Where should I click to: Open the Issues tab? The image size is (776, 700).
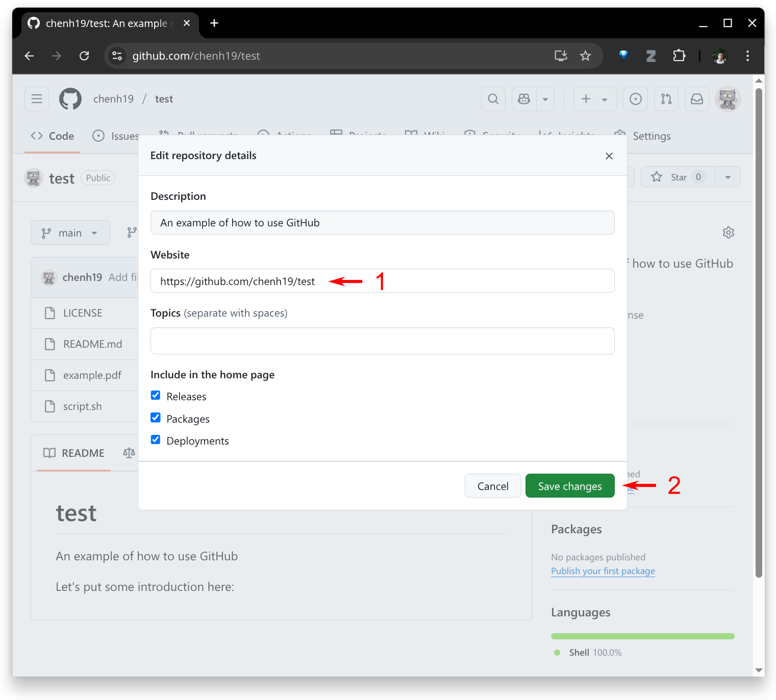[x=116, y=136]
